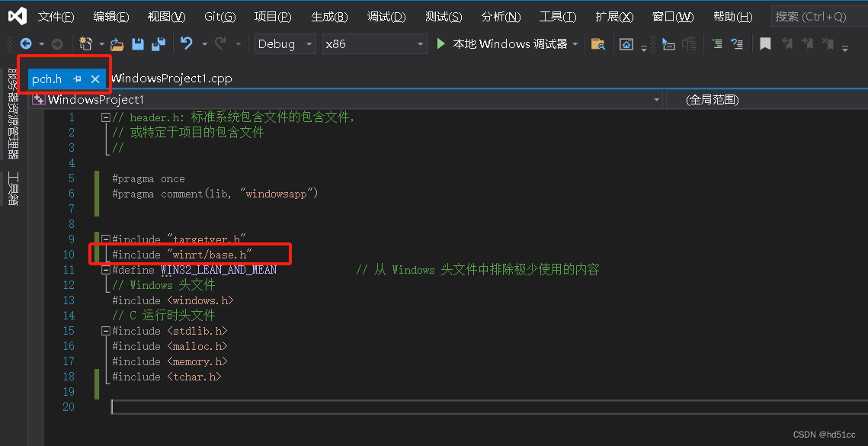
Task: Click the Navigate Back arrow icon
Action: pos(25,43)
